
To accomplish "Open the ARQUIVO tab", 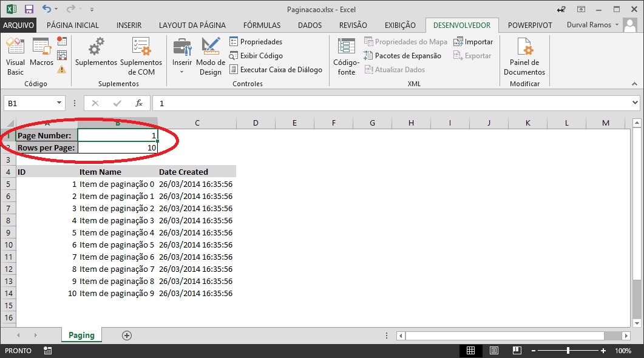I will pyautogui.click(x=18, y=25).
